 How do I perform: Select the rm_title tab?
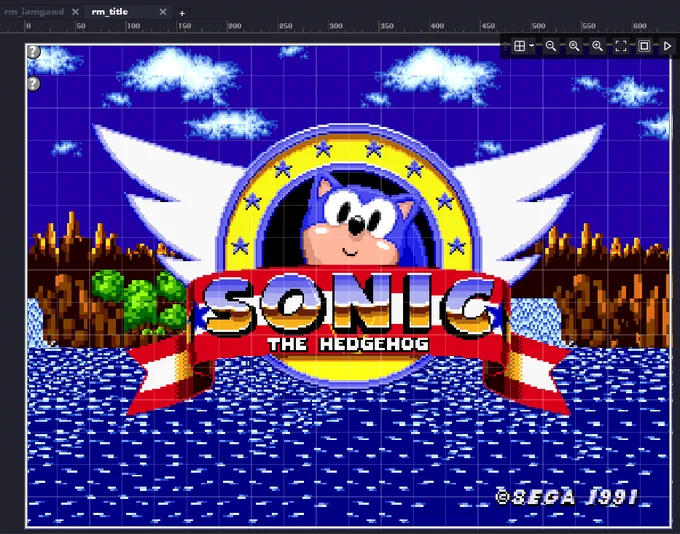[x=110, y=12]
